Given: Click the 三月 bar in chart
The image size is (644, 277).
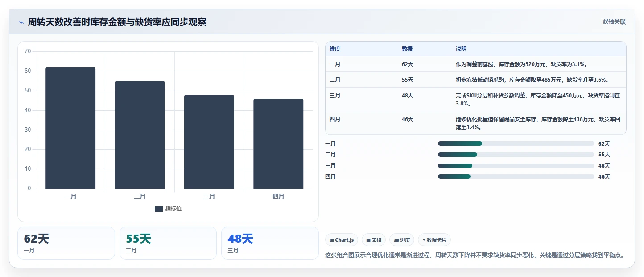Looking at the screenshot, I should pos(209,142).
